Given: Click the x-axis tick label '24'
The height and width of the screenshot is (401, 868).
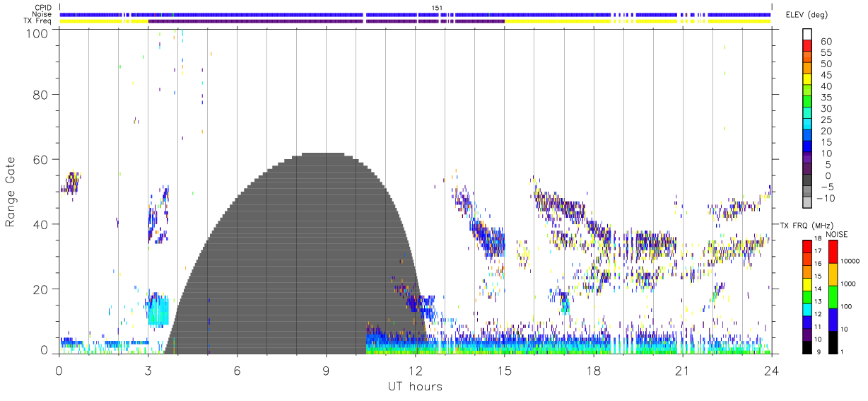Looking at the screenshot, I should tap(771, 370).
